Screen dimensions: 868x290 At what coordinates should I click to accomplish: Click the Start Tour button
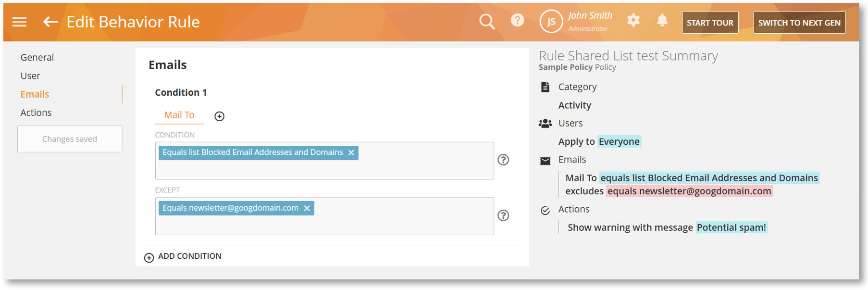point(709,23)
